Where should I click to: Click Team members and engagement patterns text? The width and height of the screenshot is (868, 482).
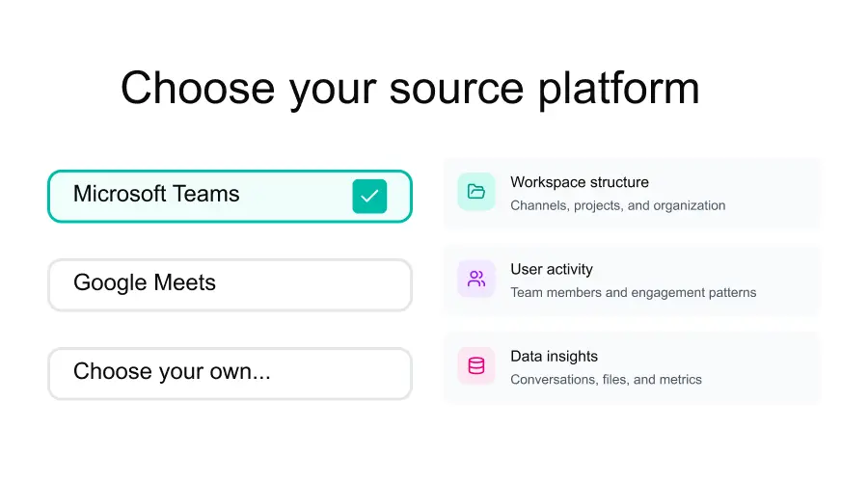(633, 292)
